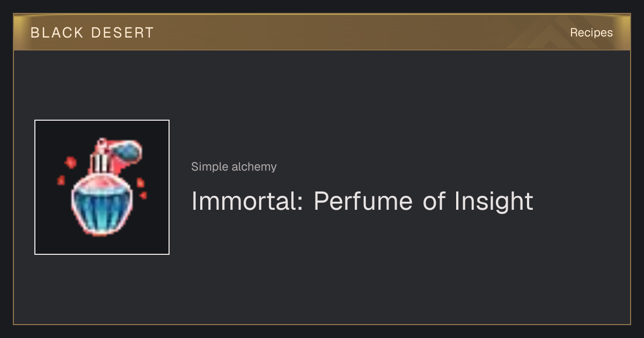Select the Simple alchemy category label
The width and height of the screenshot is (644, 338).
tap(234, 167)
